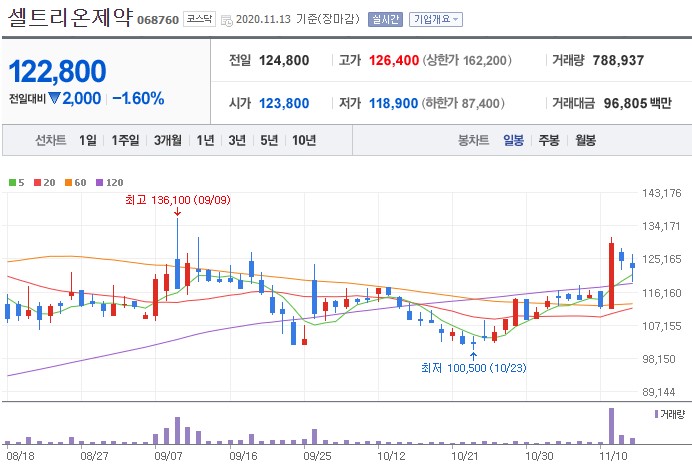This screenshot has height=469, width=692.
Task: Click the 143,176 price axis label
Action: point(662,193)
